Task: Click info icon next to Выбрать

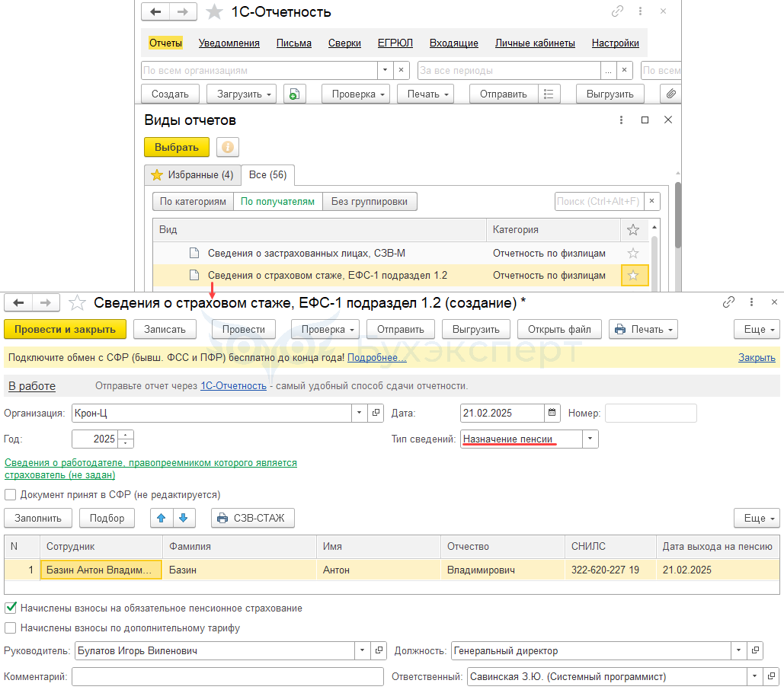Action: [x=228, y=148]
